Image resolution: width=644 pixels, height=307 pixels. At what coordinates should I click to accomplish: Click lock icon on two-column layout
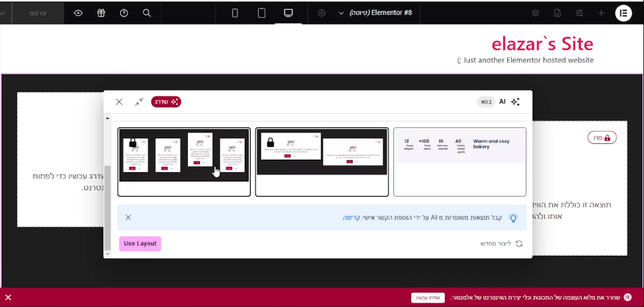click(x=270, y=143)
